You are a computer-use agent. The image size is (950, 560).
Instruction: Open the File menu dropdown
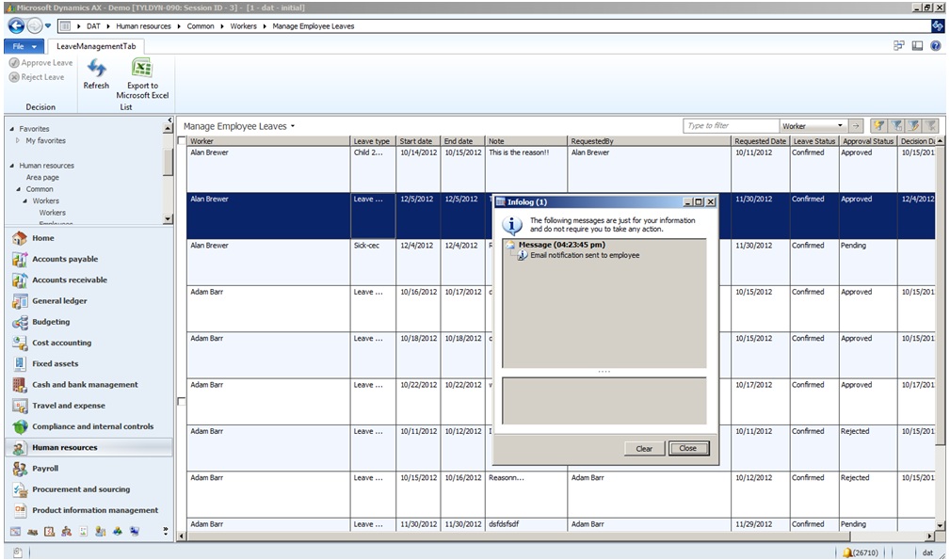(x=24, y=46)
